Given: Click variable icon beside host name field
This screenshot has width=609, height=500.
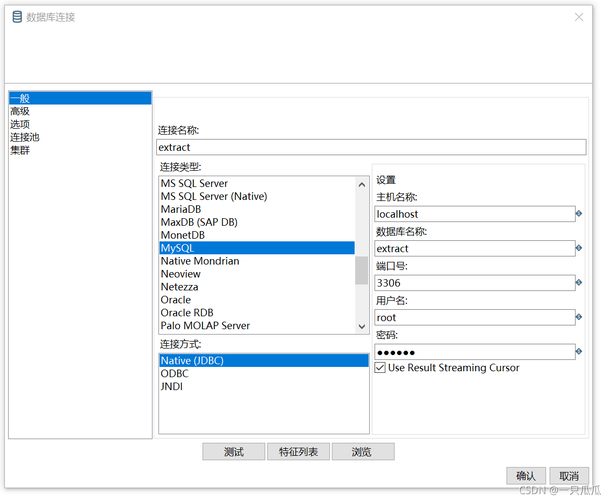Looking at the screenshot, I should click(579, 213).
